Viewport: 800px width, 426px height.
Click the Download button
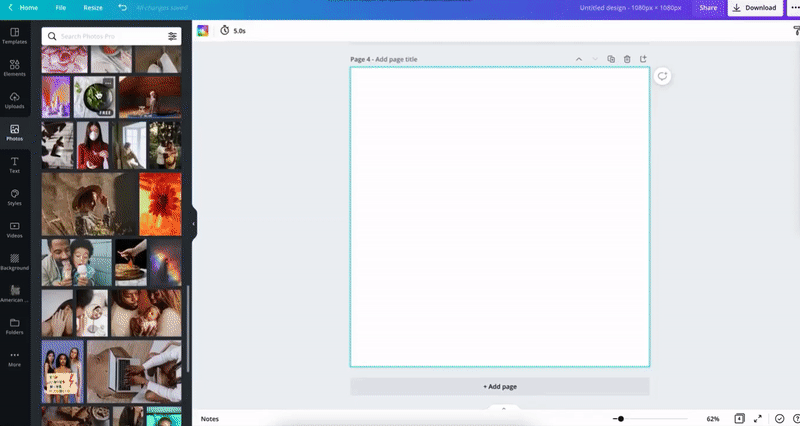pos(754,8)
